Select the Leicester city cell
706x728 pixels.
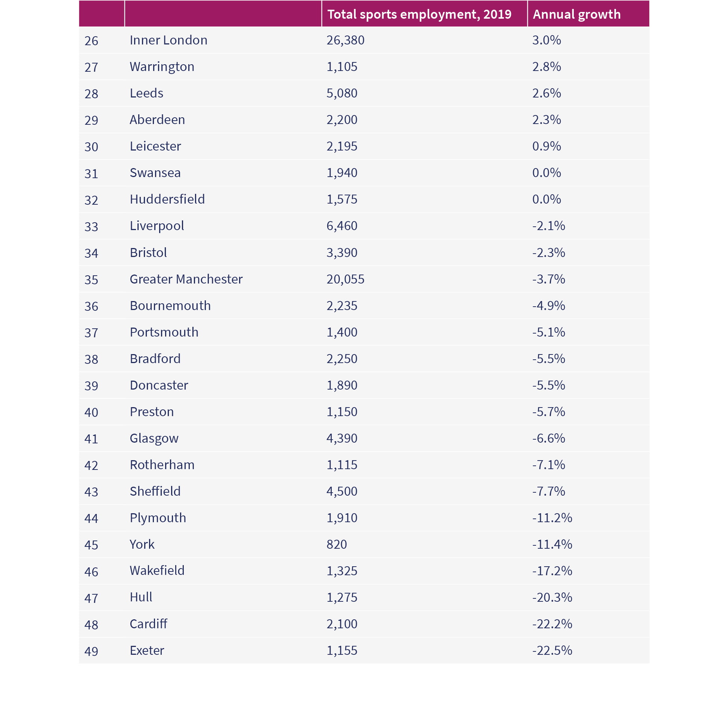155,146
